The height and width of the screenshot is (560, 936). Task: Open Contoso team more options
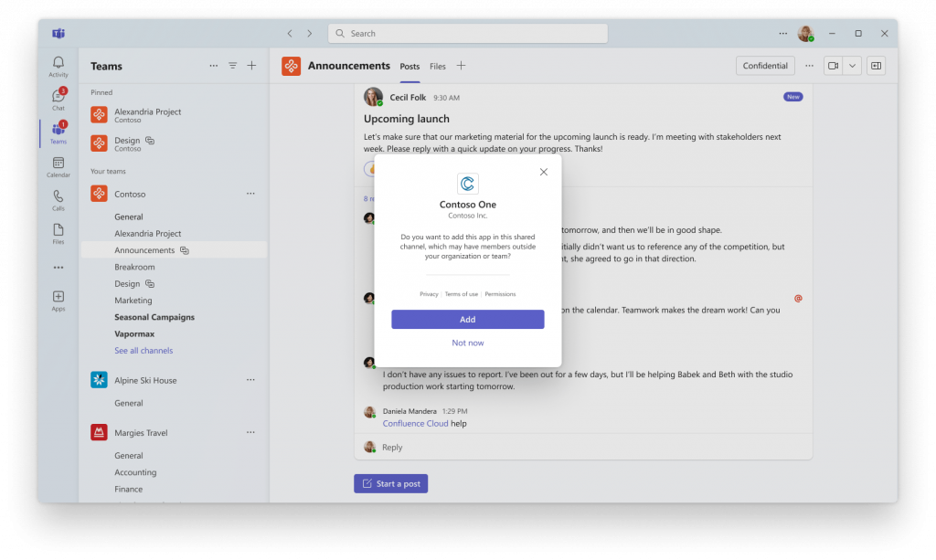tap(250, 194)
